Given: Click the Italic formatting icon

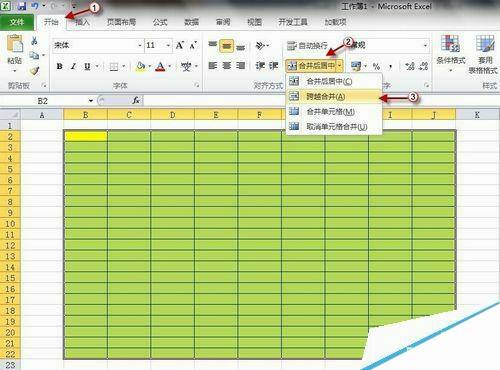Looking at the screenshot, I should [73, 66].
